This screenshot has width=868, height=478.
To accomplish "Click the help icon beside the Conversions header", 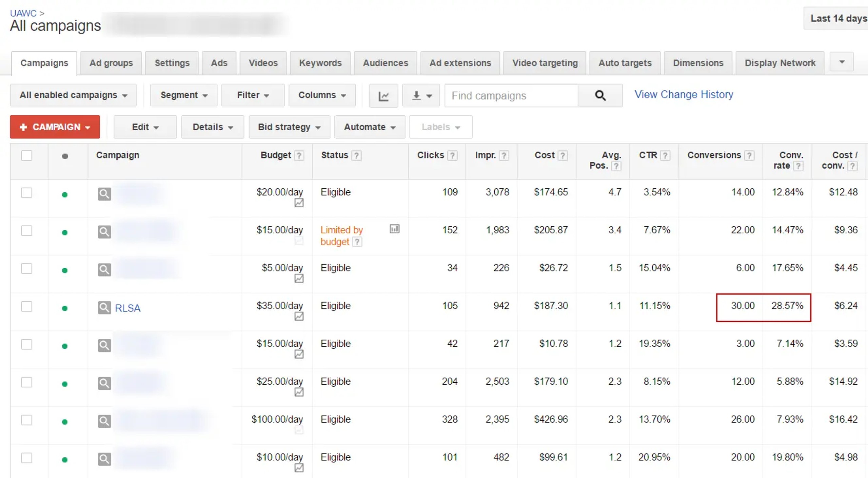I will (x=749, y=156).
